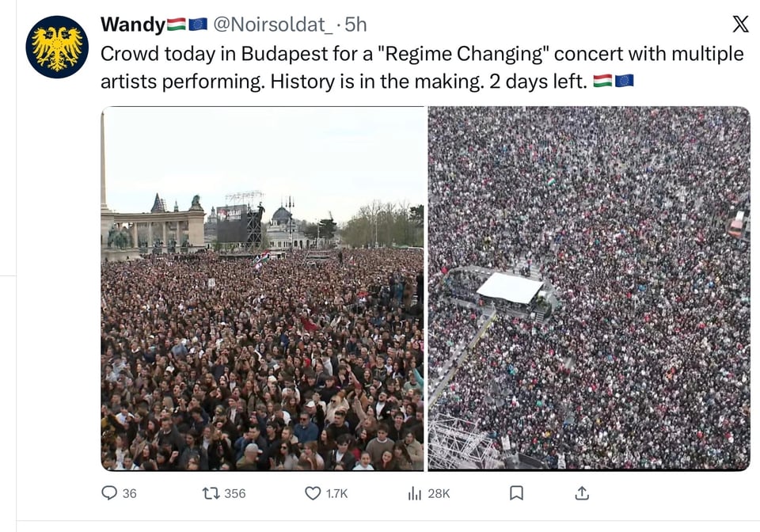The width and height of the screenshot is (760, 532).
Task: Click the 28K views count
Action: pyautogui.click(x=439, y=493)
